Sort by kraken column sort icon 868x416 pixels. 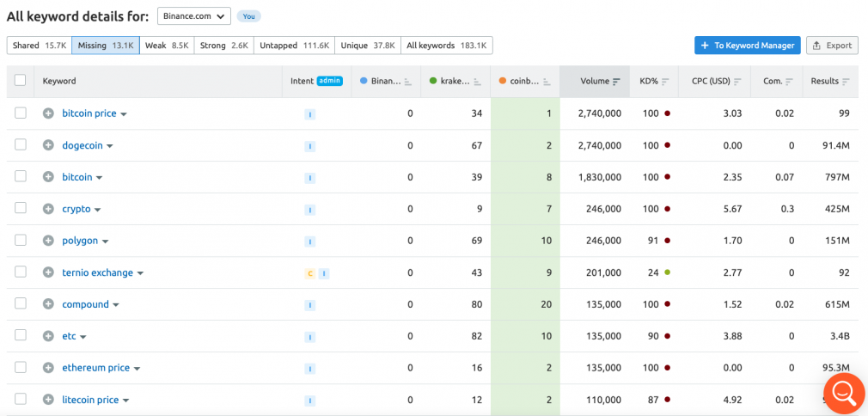pos(478,82)
